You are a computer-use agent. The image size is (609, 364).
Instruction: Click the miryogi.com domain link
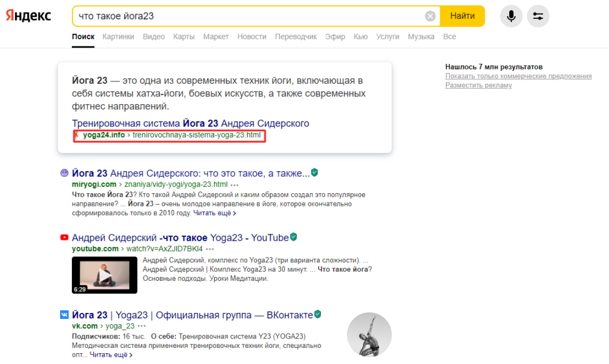click(94, 184)
